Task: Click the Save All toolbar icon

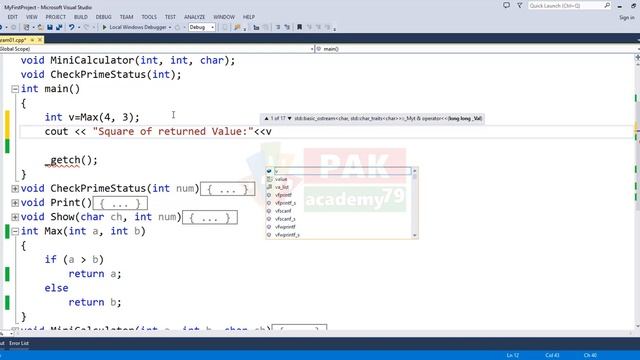Action: tap(59, 27)
